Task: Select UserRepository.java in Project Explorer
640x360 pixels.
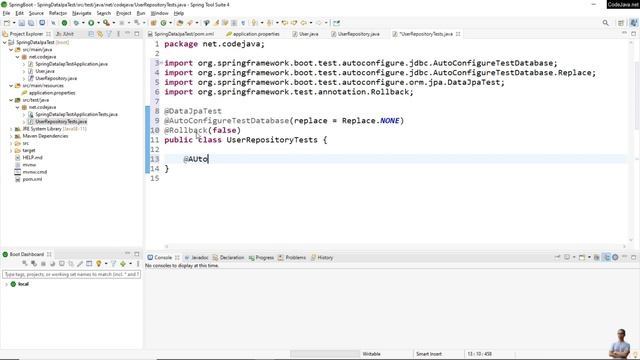Action: click(x=56, y=78)
